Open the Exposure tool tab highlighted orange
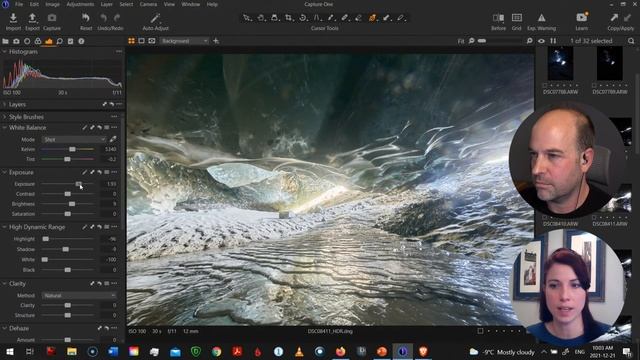 (x=49, y=41)
